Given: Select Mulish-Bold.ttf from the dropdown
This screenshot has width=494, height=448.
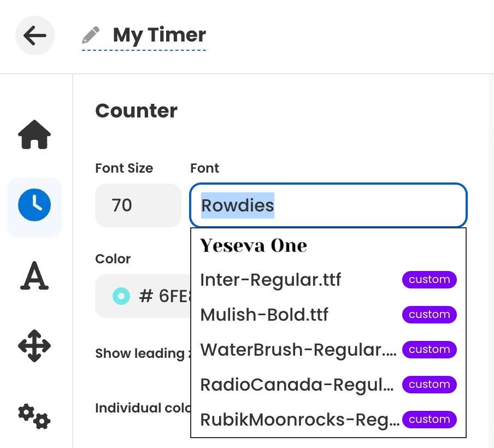Looking at the screenshot, I should (x=264, y=315).
